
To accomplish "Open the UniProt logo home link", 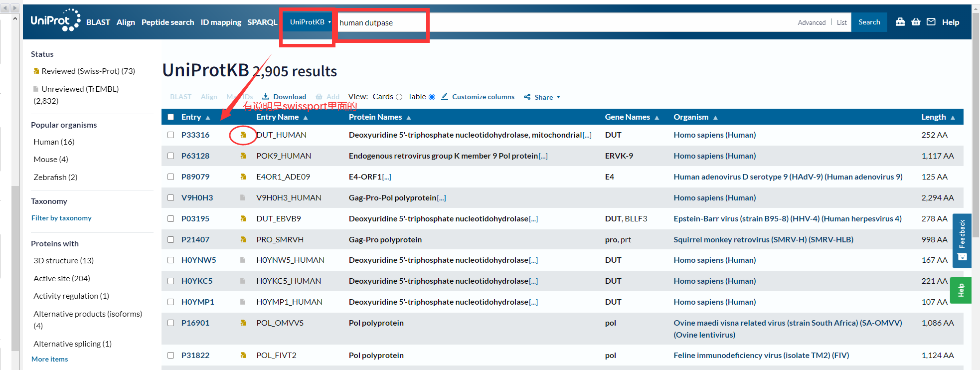I will coord(55,20).
